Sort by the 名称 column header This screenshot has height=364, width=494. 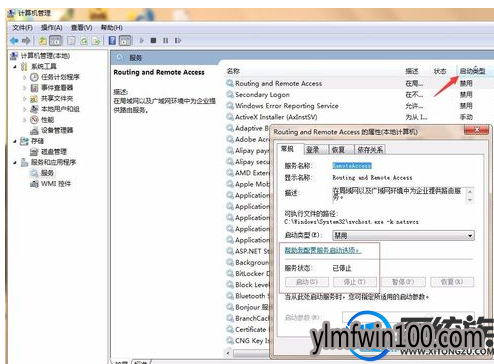(x=233, y=71)
